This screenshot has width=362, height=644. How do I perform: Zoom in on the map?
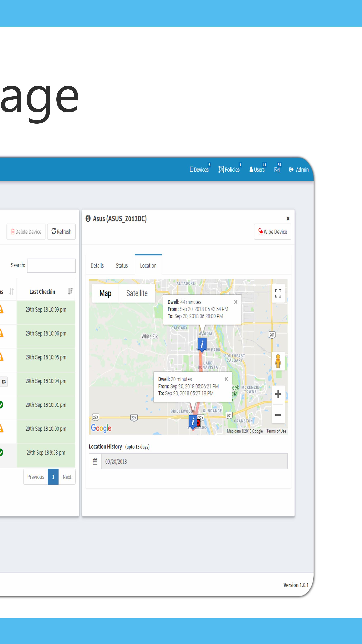point(278,394)
